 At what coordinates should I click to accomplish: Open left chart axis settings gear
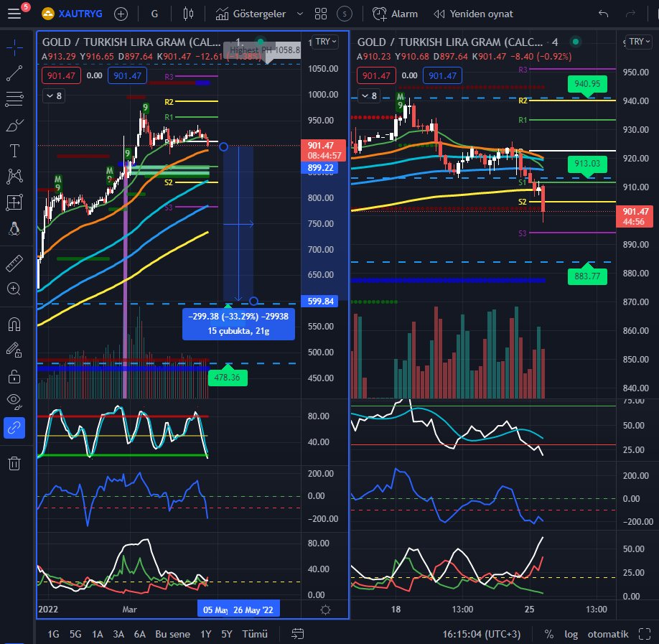[x=325, y=610]
